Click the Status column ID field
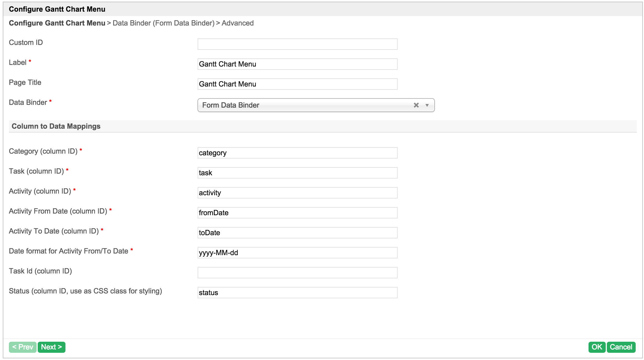 point(297,293)
